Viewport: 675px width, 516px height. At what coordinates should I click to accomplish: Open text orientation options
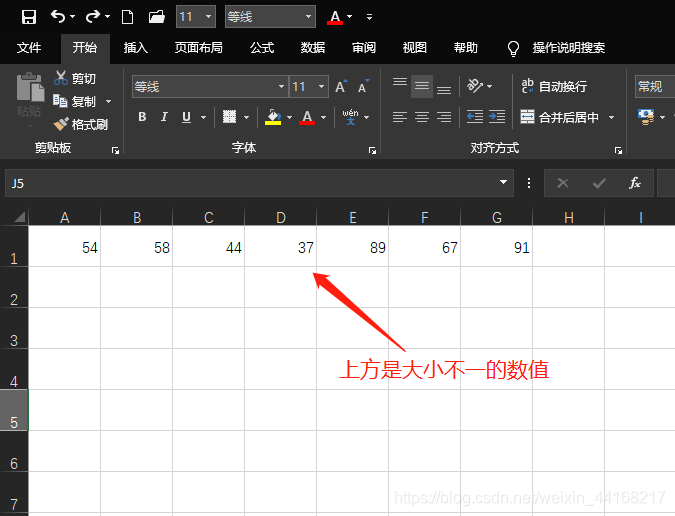tap(479, 86)
